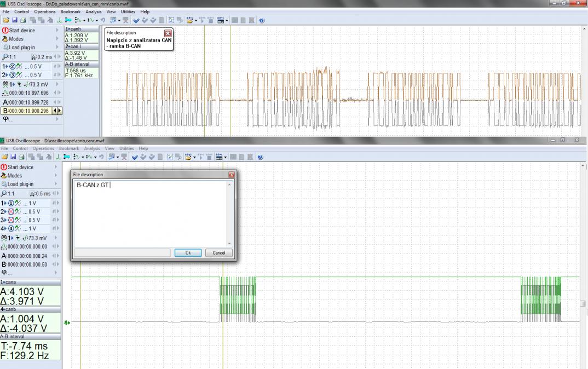Expand Start device submenu arrow in lower window

(x=55, y=167)
